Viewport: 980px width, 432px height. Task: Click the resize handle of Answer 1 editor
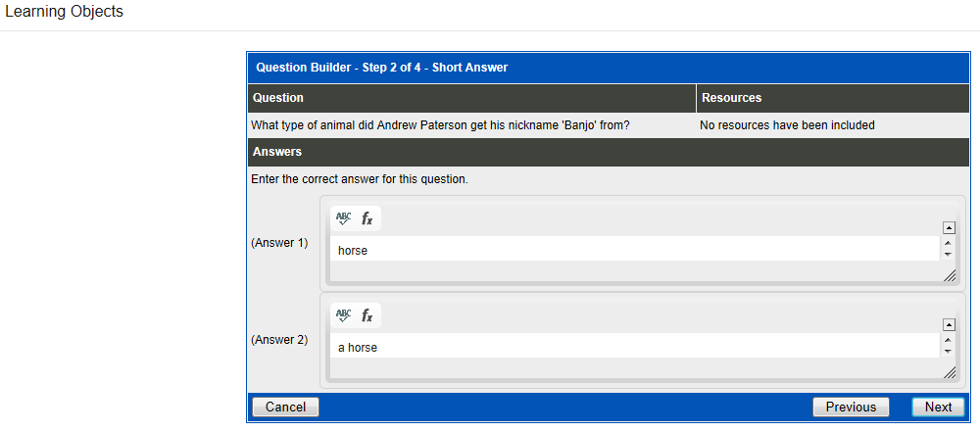point(949,276)
